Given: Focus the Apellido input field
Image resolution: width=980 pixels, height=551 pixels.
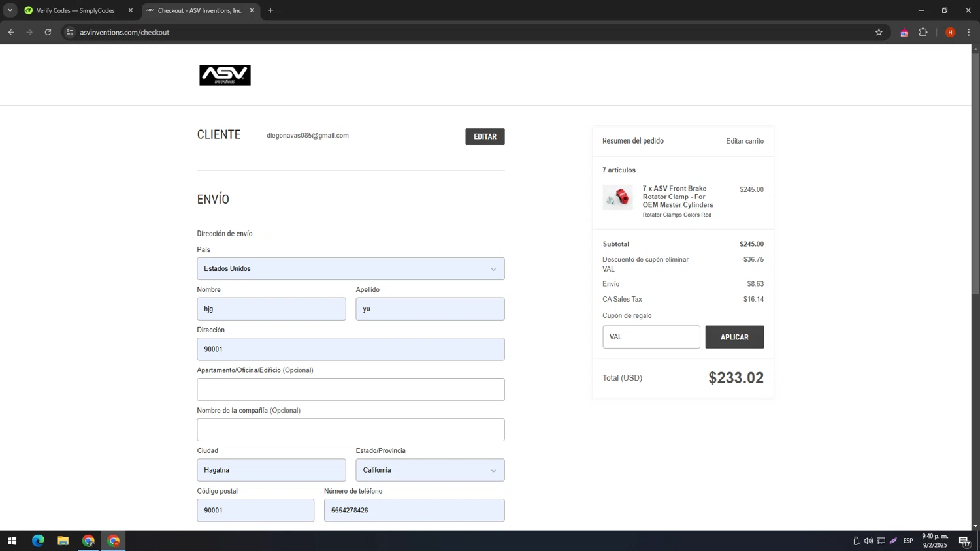Looking at the screenshot, I should click(430, 309).
